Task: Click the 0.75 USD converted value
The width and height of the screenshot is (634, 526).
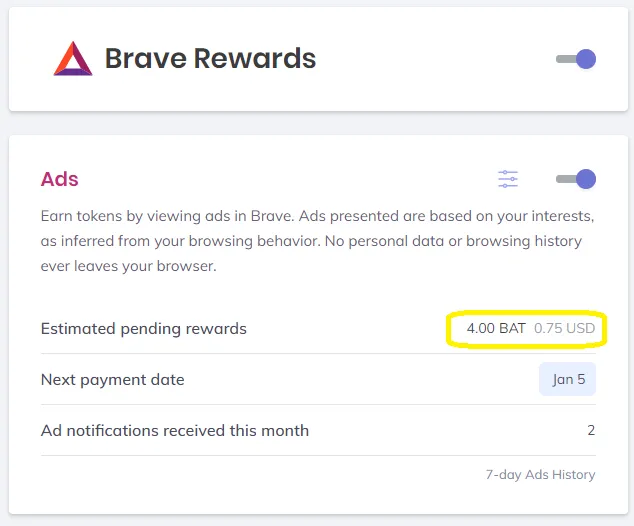Action: pyautogui.click(x=564, y=328)
